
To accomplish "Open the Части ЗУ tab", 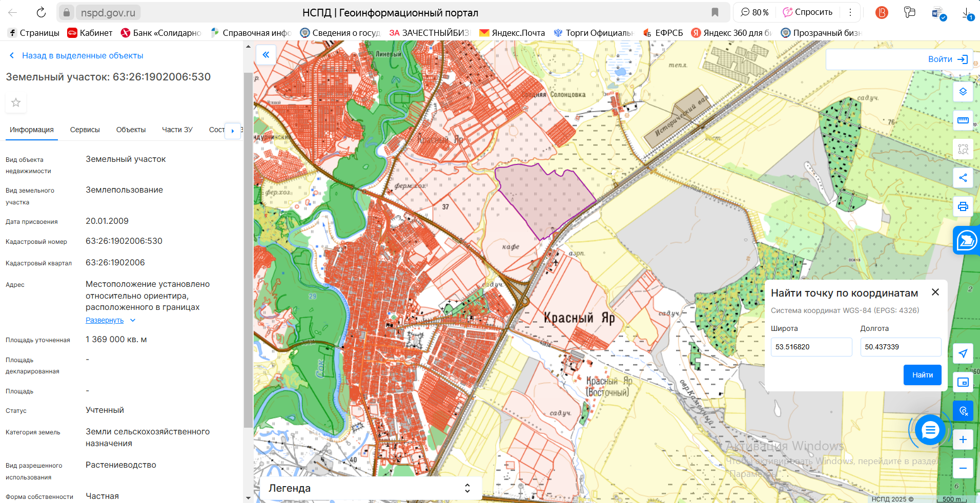I will tap(177, 130).
